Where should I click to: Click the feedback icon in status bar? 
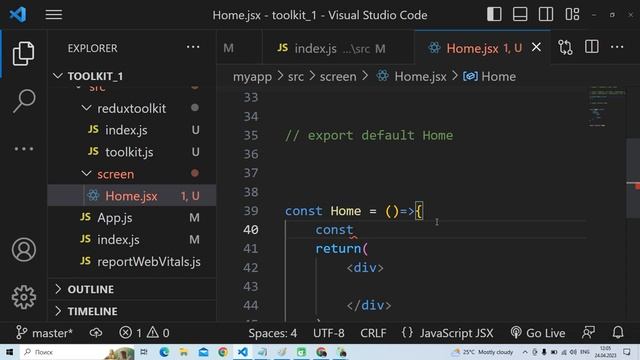click(x=588, y=333)
